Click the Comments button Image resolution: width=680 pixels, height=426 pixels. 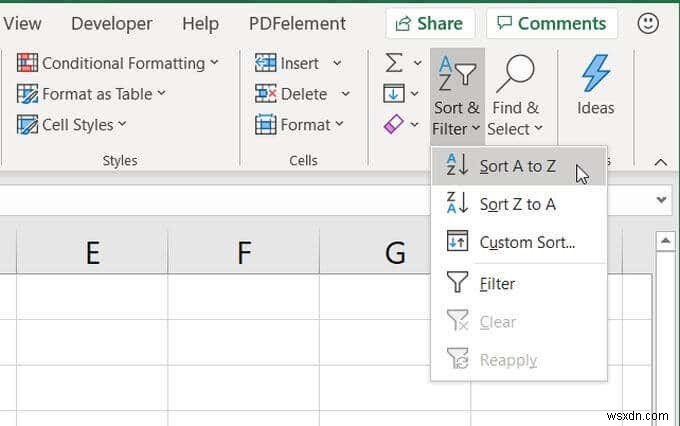coord(551,23)
